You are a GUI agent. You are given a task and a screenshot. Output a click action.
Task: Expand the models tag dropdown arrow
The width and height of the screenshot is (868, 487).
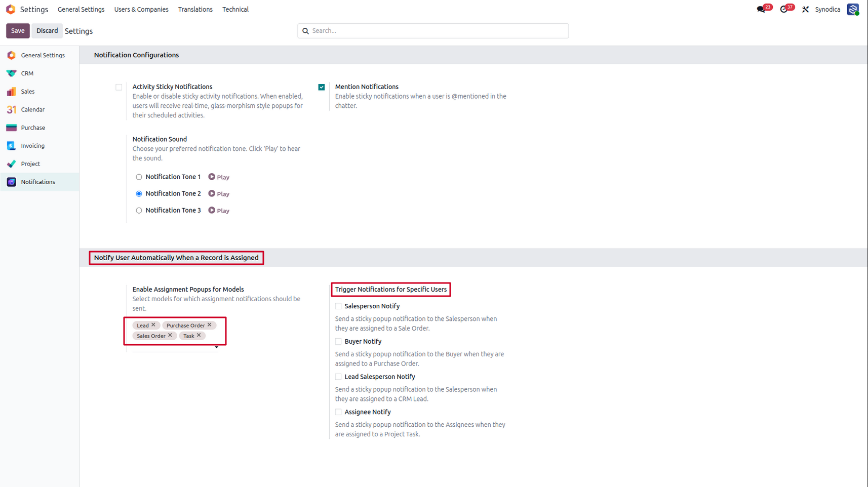tap(216, 347)
